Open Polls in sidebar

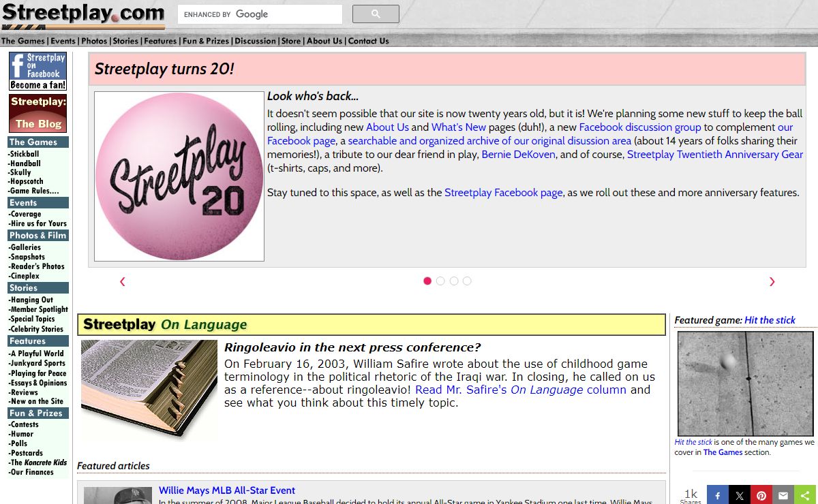(x=18, y=443)
